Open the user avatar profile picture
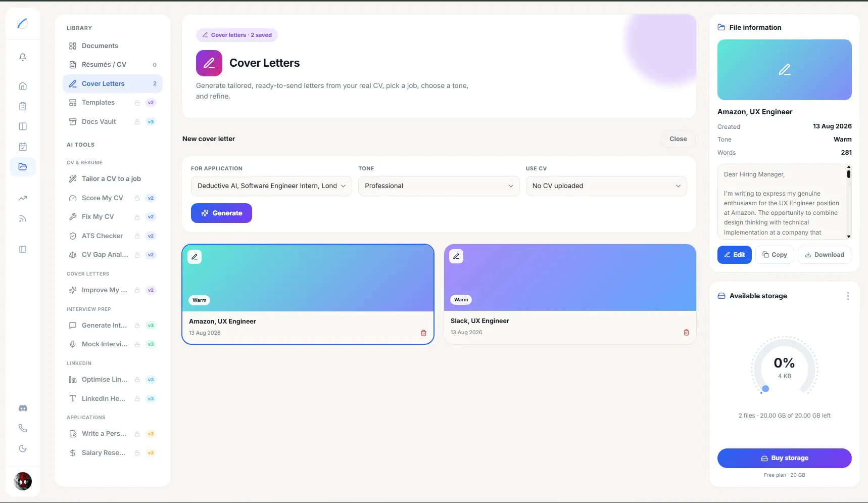Viewport: 868px width, 503px height. pyautogui.click(x=23, y=481)
